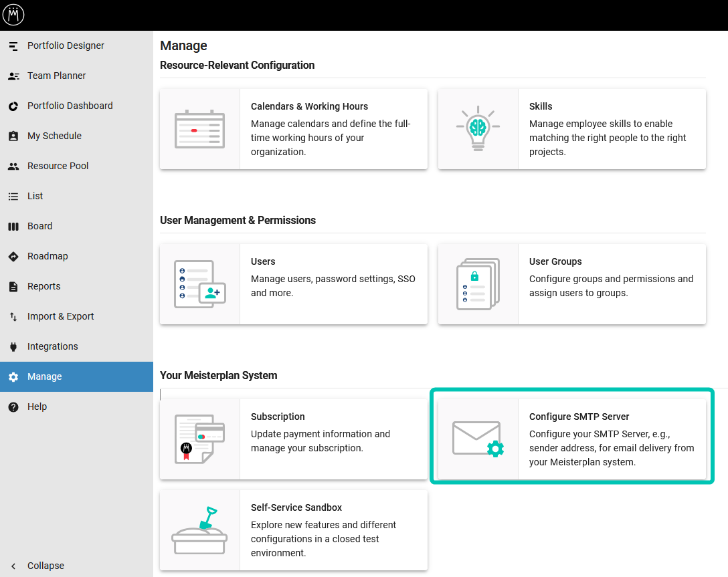Open Import & Export label

[61, 316]
